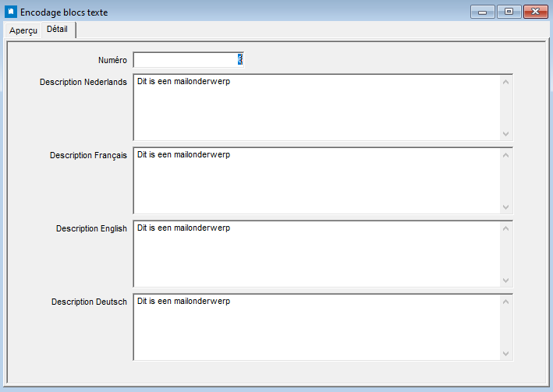
Task: Close the Encodage blocs texte window
Action: 535,12
